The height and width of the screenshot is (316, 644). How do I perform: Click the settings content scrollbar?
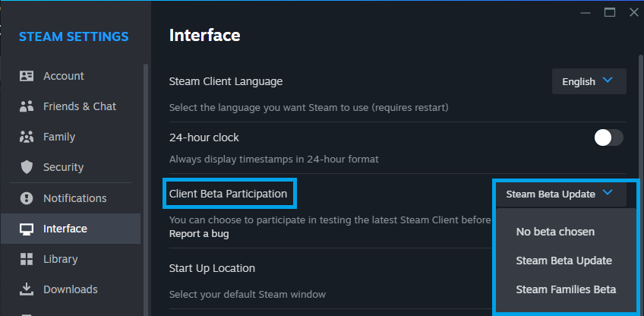(x=640, y=152)
